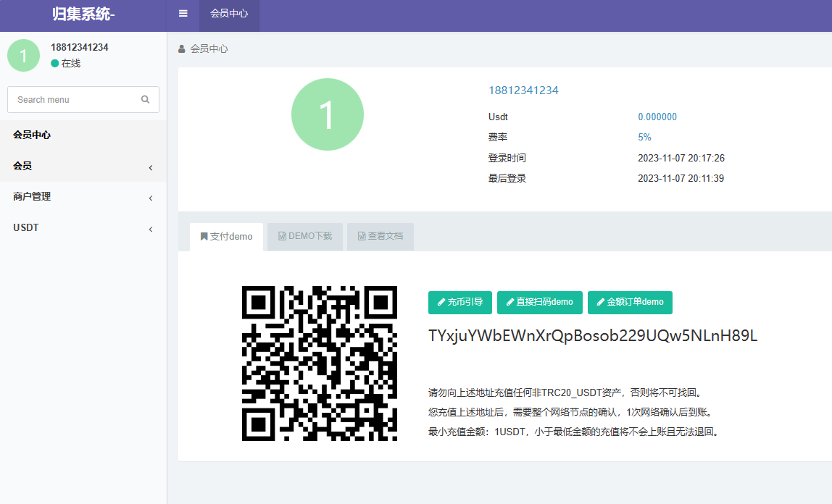Click the pencil icon on 金额订单demo button
The width and height of the screenshot is (832, 504).
[x=600, y=302]
